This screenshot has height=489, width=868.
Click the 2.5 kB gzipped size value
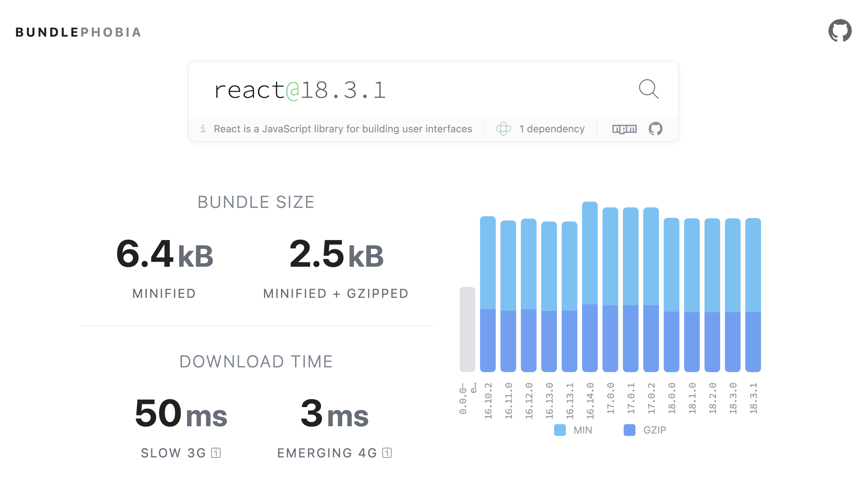coord(336,254)
